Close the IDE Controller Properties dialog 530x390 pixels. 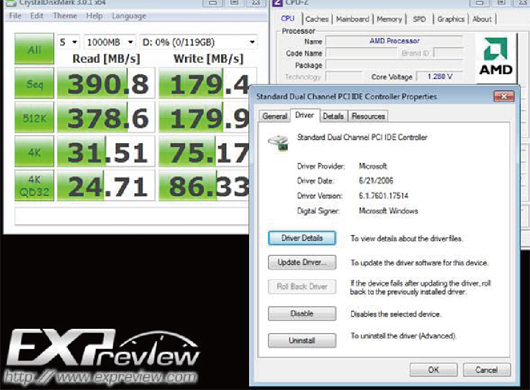[504, 97]
